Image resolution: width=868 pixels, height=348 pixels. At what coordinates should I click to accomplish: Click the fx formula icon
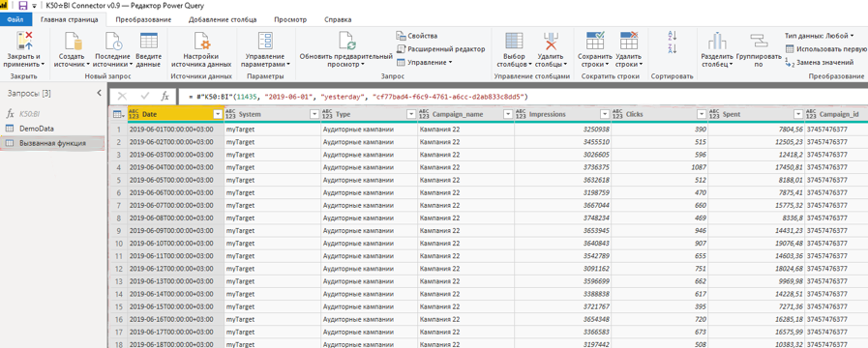[165, 97]
